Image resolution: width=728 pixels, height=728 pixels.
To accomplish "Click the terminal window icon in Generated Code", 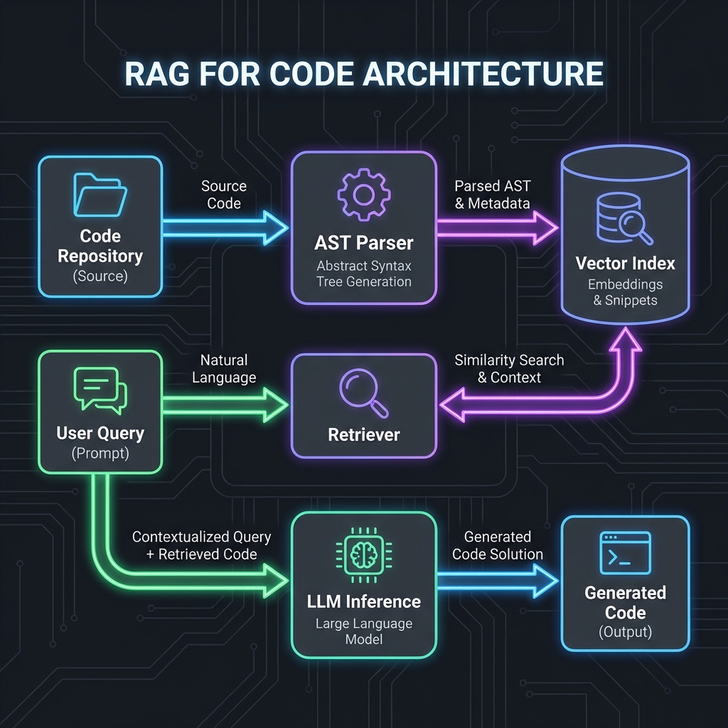I will (x=624, y=551).
